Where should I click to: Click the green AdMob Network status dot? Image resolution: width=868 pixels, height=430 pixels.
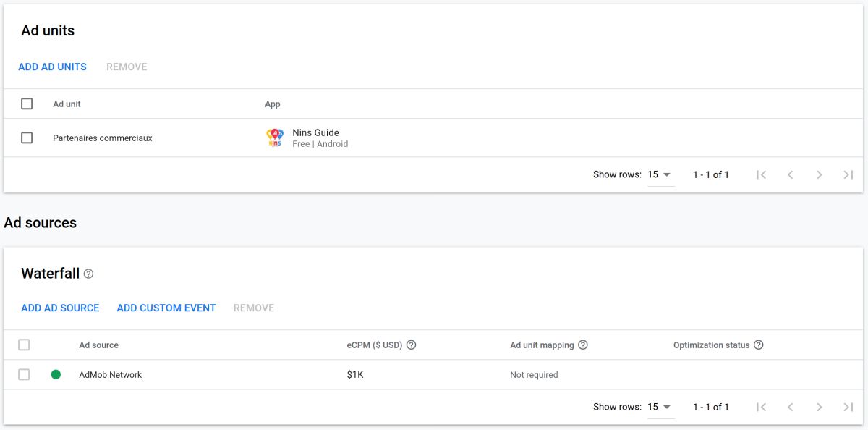pyautogui.click(x=56, y=375)
